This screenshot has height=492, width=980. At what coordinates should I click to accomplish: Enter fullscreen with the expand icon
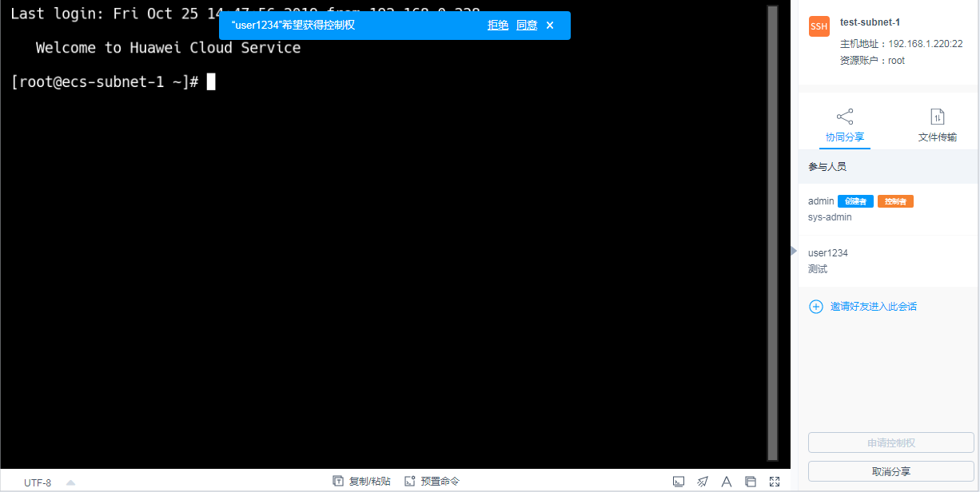coord(775,482)
